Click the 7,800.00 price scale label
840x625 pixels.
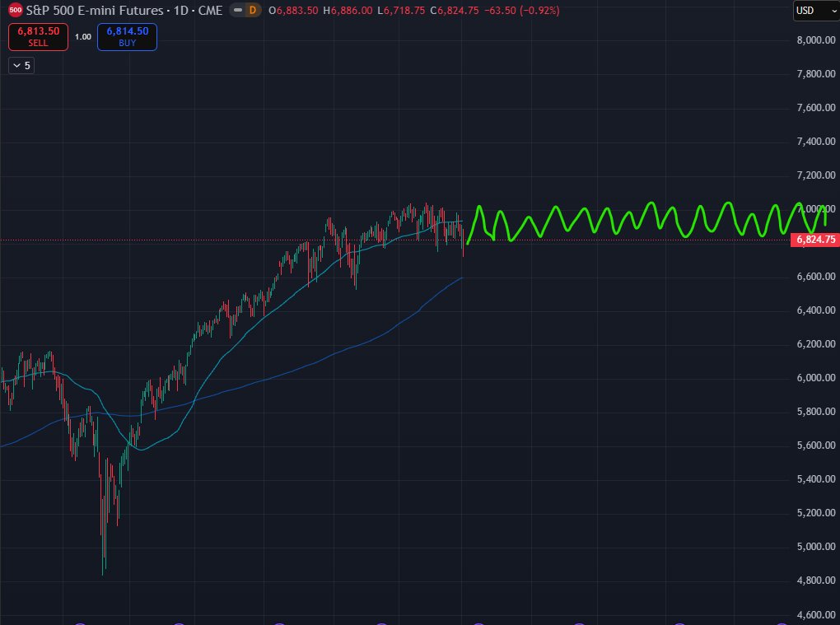point(816,74)
